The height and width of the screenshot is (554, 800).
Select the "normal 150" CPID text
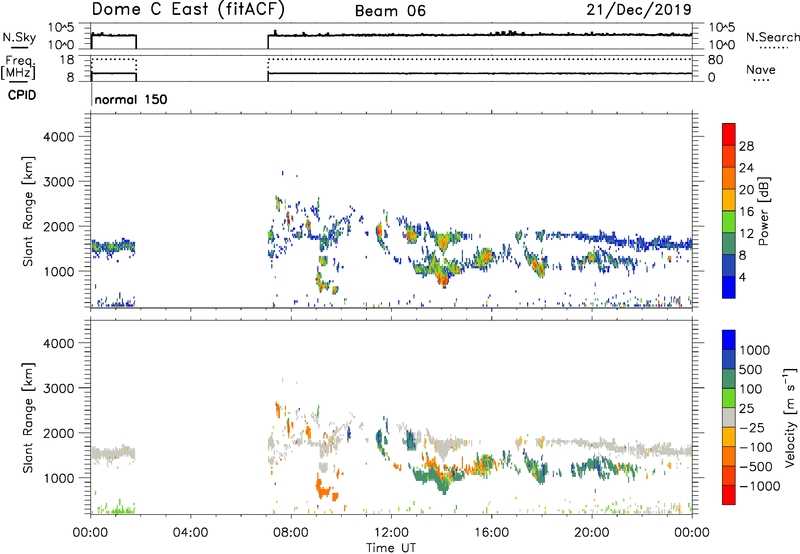pos(131,99)
